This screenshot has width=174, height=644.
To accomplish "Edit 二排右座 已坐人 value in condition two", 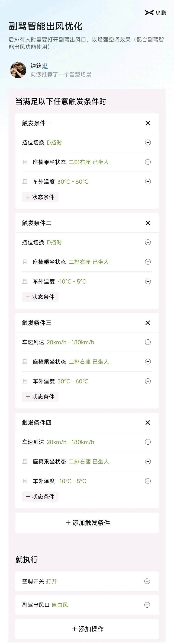I will point(89,262).
